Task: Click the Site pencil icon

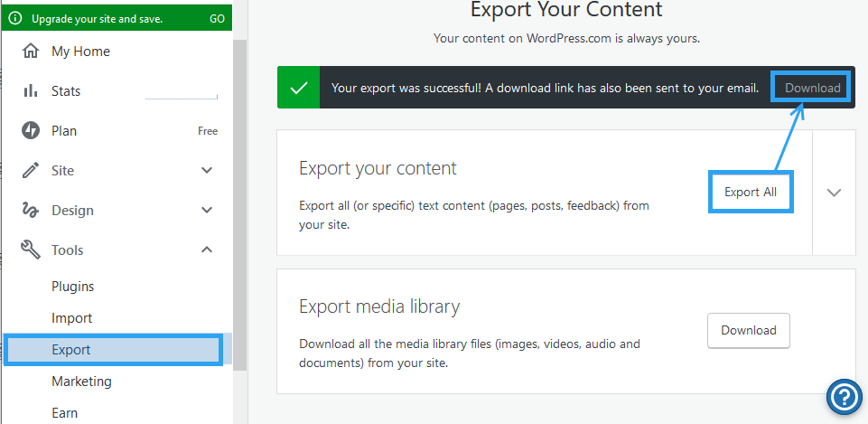Action: click(x=31, y=171)
